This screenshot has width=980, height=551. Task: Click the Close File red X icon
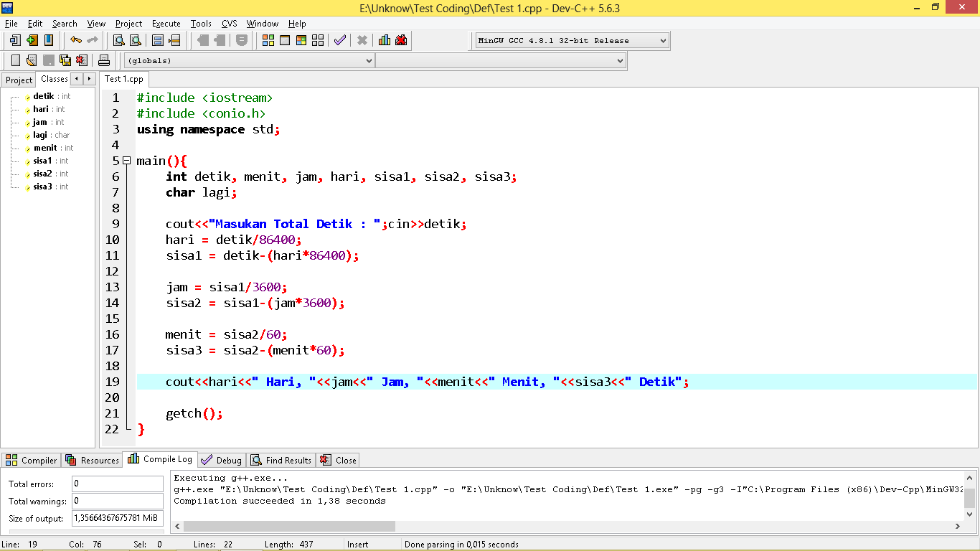(82, 60)
